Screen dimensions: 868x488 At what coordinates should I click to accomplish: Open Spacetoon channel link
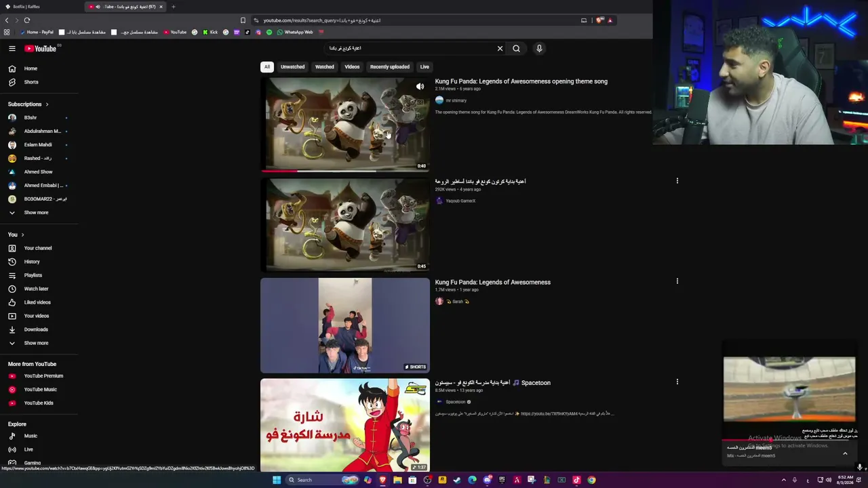[456, 402]
